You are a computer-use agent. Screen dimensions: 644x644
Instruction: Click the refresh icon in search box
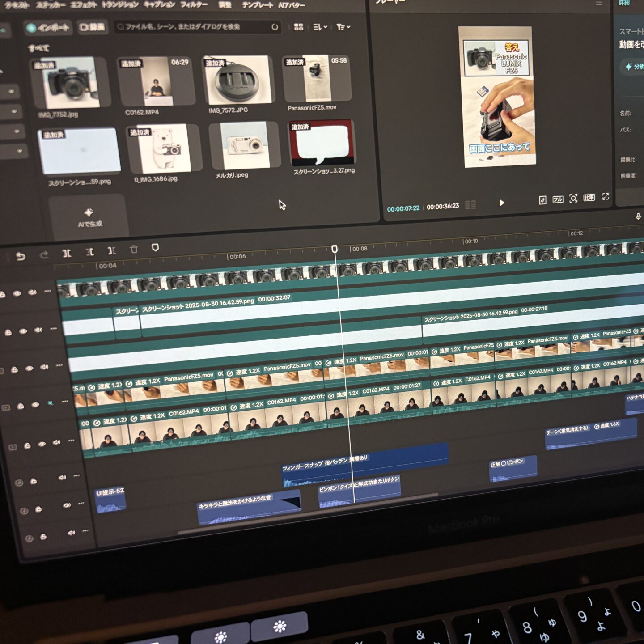tap(275, 27)
